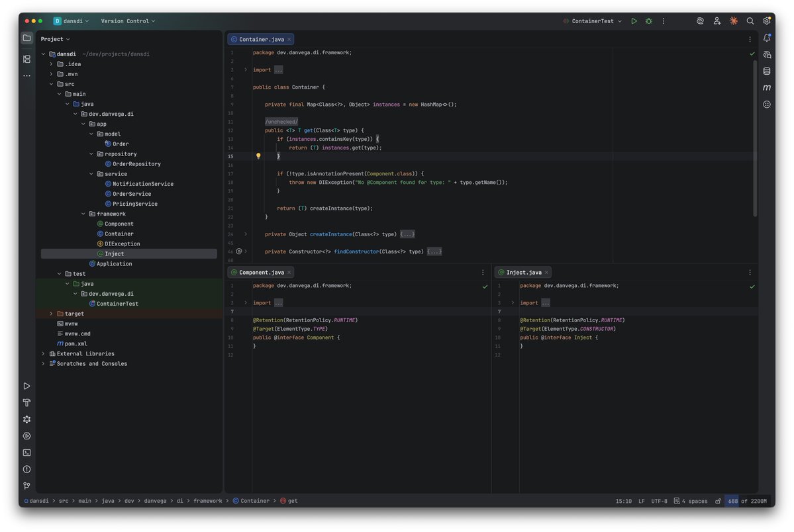Open the Problems tool window
The width and height of the screenshot is (794, 532).
coord(27,469)
